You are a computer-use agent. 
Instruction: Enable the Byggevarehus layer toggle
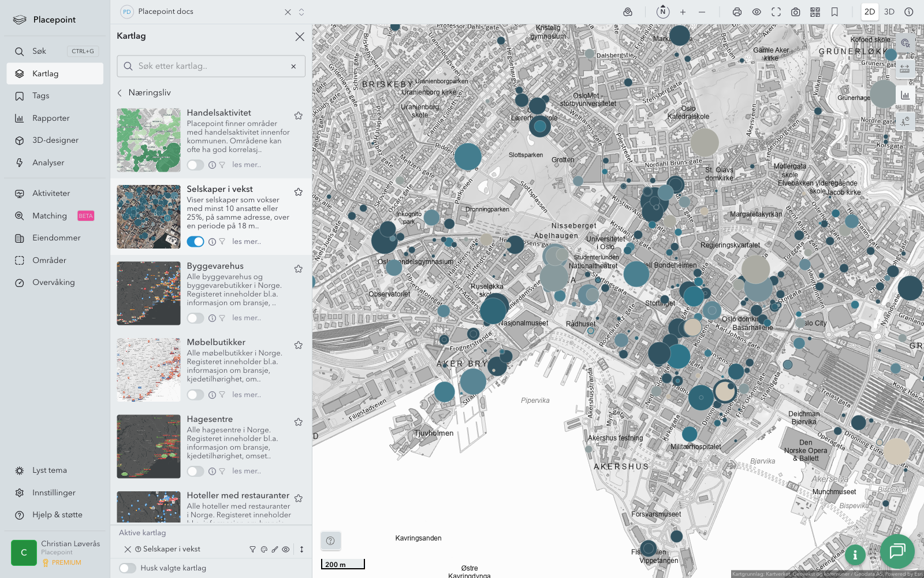195,318
